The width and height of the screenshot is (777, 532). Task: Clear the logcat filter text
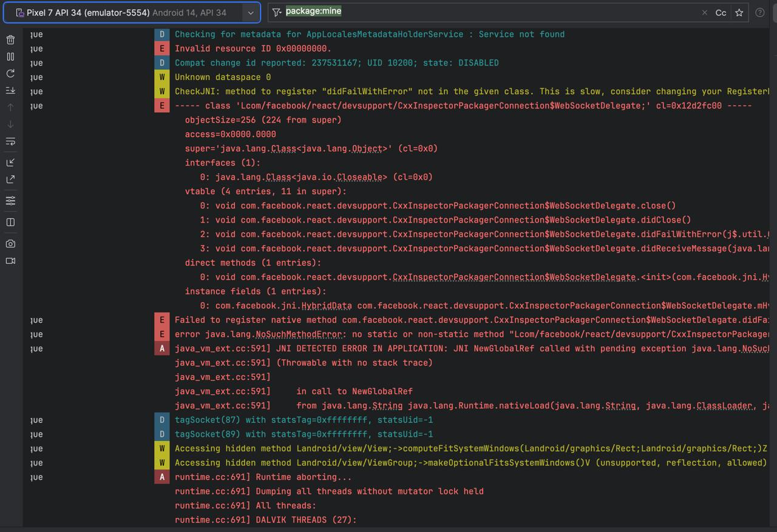click(704, 12)
